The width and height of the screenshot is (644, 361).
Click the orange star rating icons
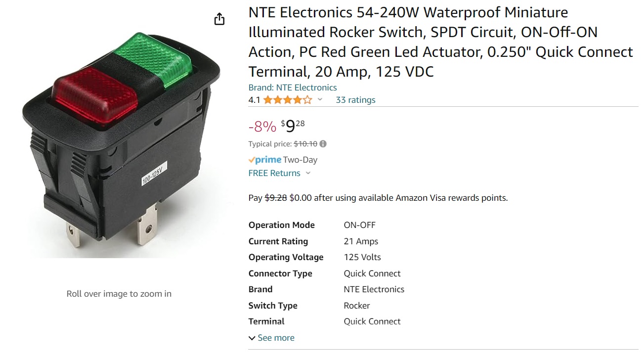coord(287,100)
